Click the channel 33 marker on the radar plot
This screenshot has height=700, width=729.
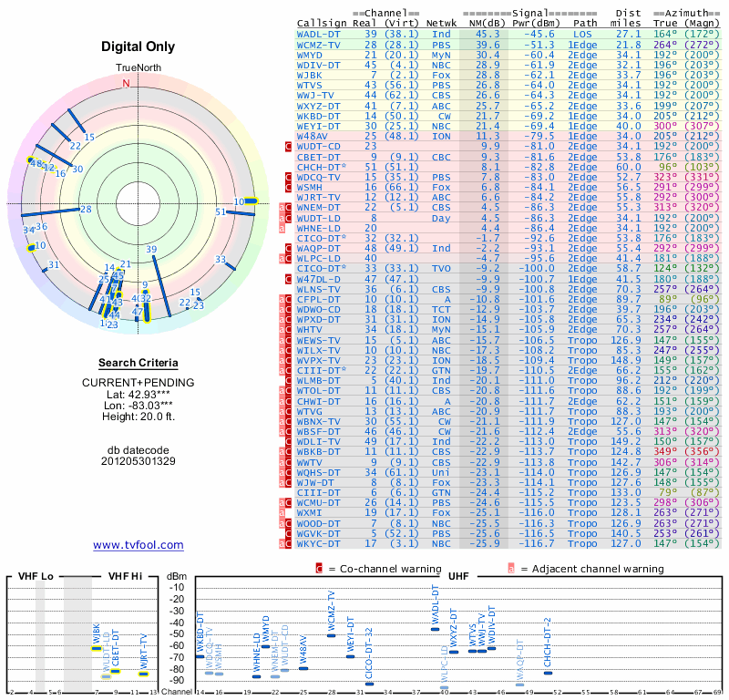(231, 266)
